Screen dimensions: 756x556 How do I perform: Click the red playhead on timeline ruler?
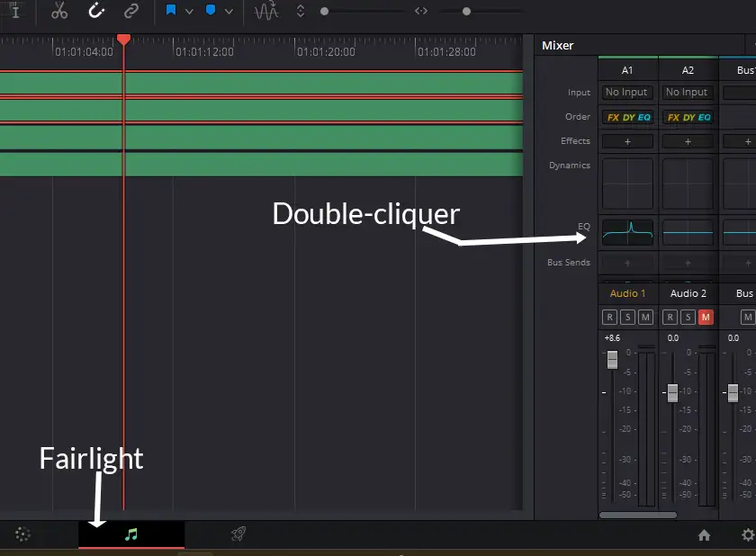[123, 39]
